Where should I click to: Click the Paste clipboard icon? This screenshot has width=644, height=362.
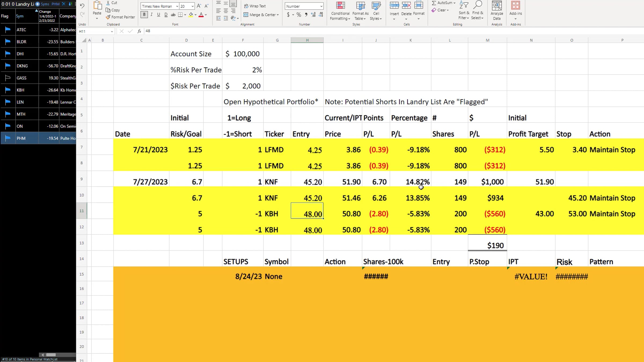97,6
